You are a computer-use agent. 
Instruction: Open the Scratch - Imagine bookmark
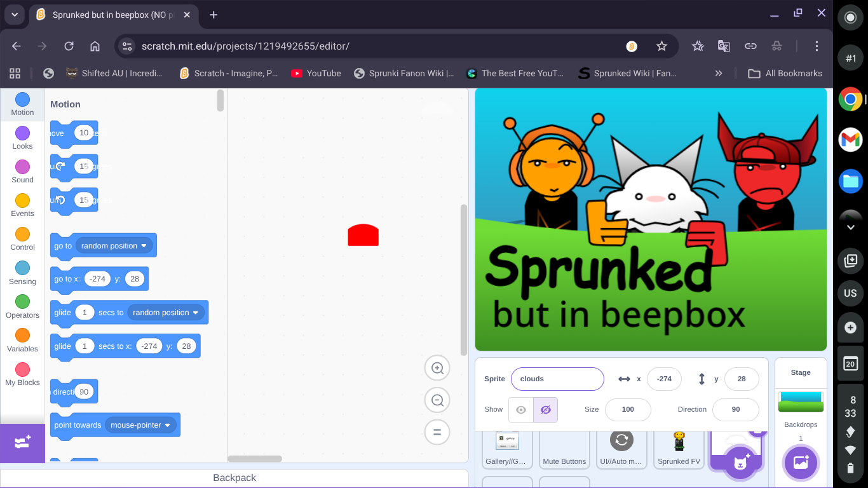pyautogui.click(x=229, y=73)
